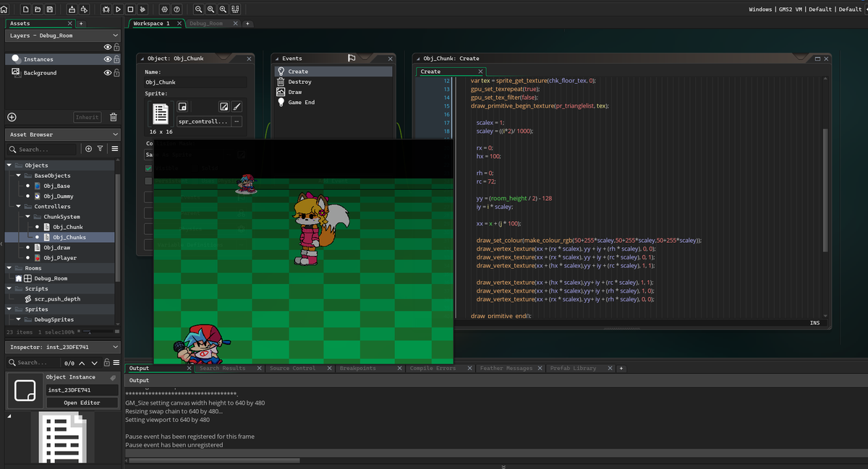
Task: Collapse the BaseObjects folder
Action: click(18, 176)
